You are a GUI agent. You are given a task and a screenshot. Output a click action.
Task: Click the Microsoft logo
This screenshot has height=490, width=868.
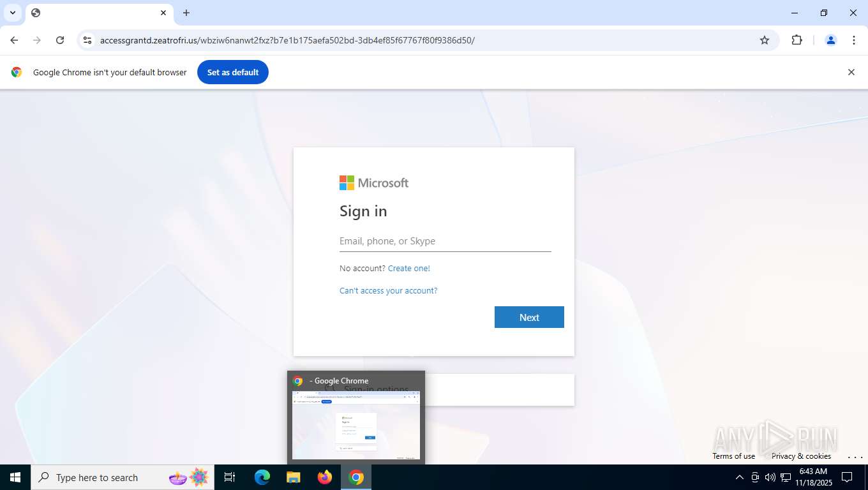click(x=374, y=183)
